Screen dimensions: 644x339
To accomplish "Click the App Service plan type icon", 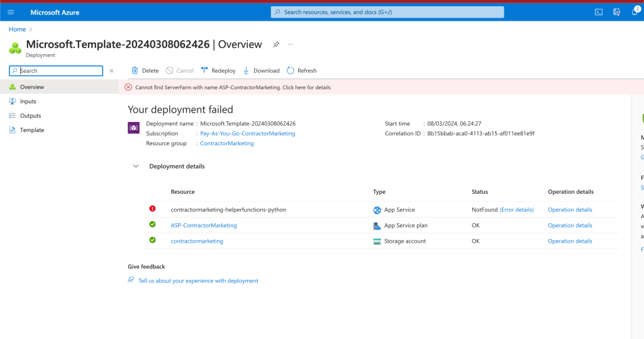I will tap(377, 226).
